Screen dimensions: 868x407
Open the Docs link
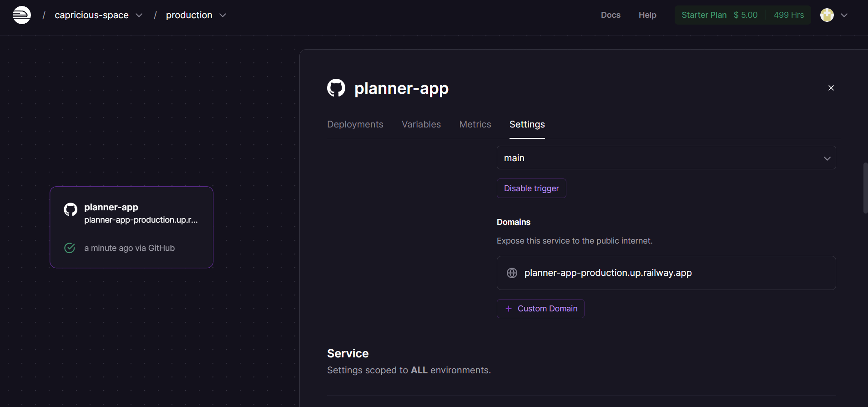611,15
